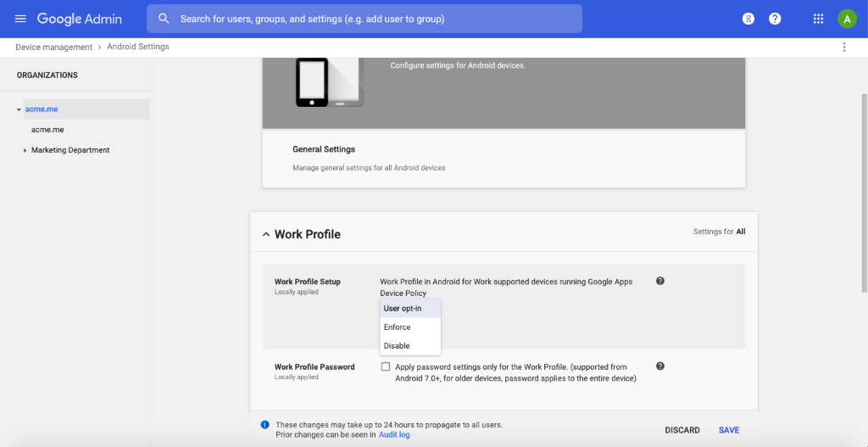Open the Google apps grid
Screen dimensions: 868x447
tap(818, 19)
